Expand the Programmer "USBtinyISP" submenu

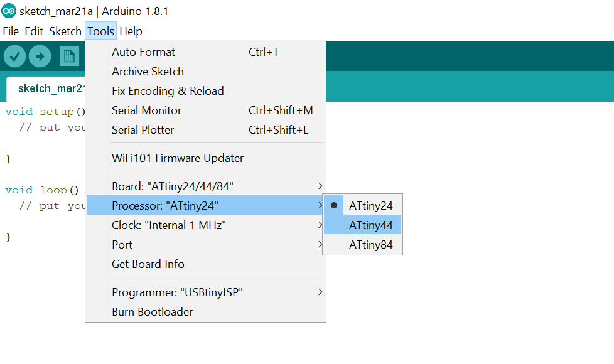pos(205,292)
